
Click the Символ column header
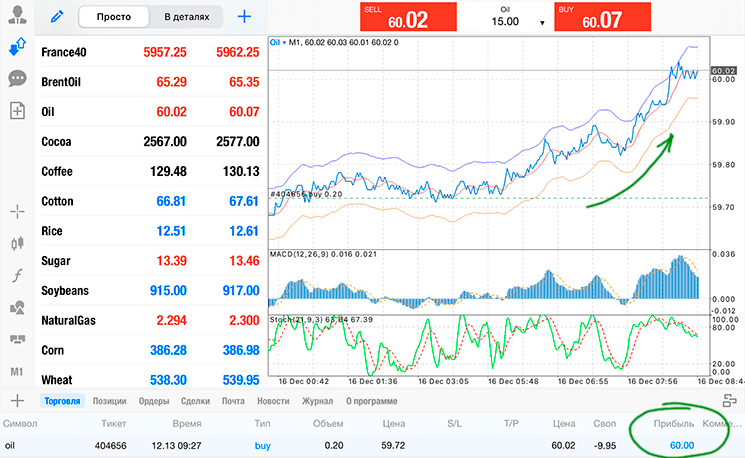pos(20,423)
